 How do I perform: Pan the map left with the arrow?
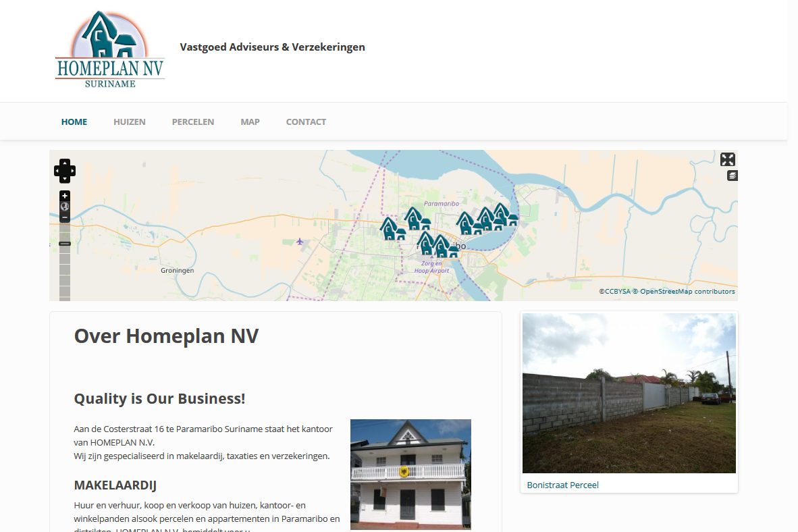pos(57,171)
